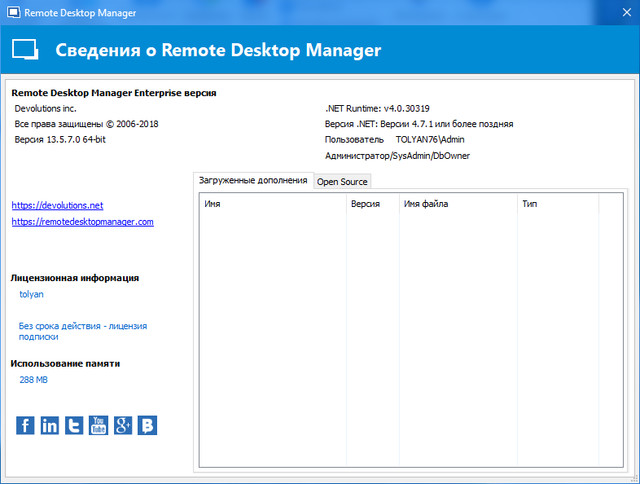640x484 pixels.
Task: Visit the https://remotedesktopmanager.com link
Action: tap(82, 222)
